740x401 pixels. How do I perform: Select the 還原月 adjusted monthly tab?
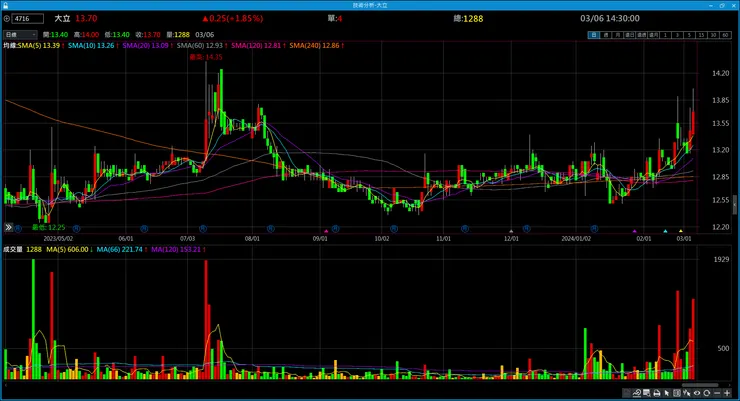pyautogui.click(x=654, y=35)
